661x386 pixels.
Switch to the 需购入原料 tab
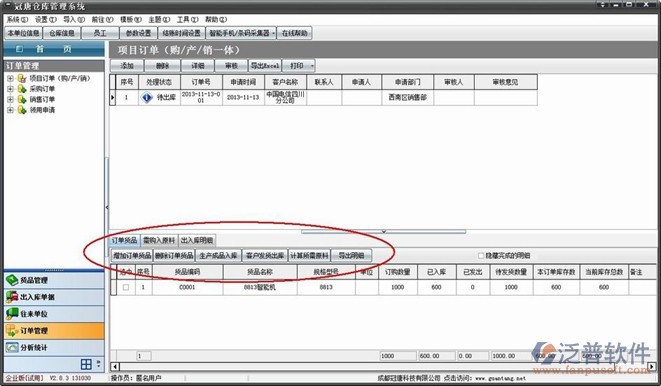tap(159, 240)
